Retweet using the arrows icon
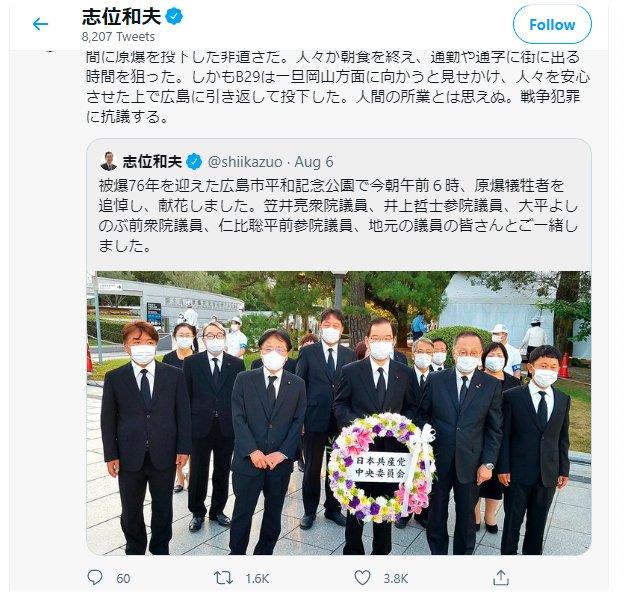The image size is (630, 596). click(x=223, y=578)
